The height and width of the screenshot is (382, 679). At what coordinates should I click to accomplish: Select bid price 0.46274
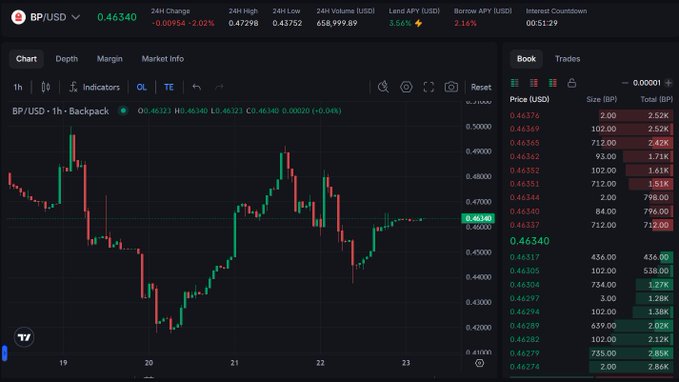(x=524, y=367)
